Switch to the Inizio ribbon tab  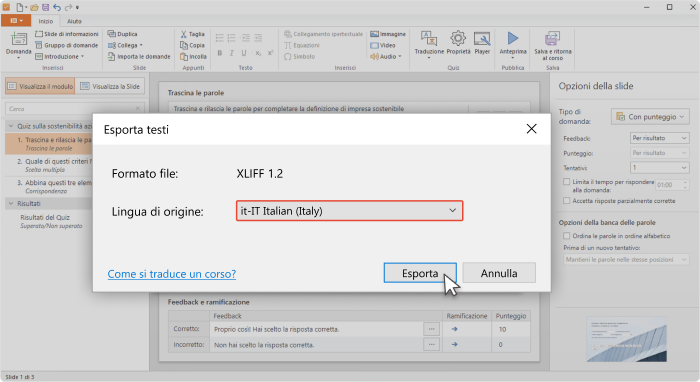pos(46,21)
